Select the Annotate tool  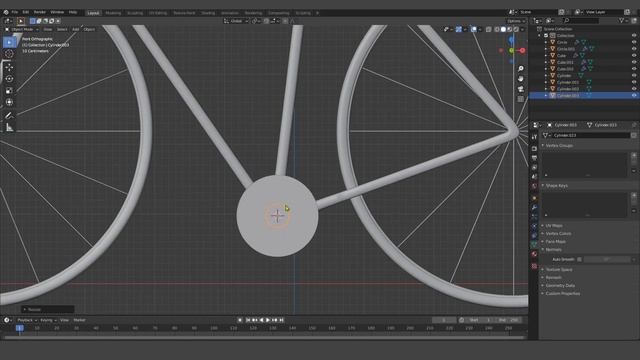9,116
